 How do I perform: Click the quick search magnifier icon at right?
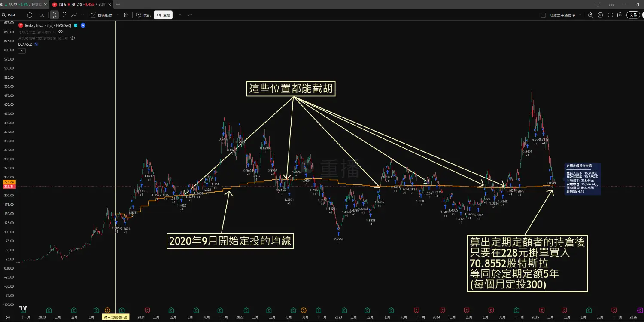[x=590, y=15]
